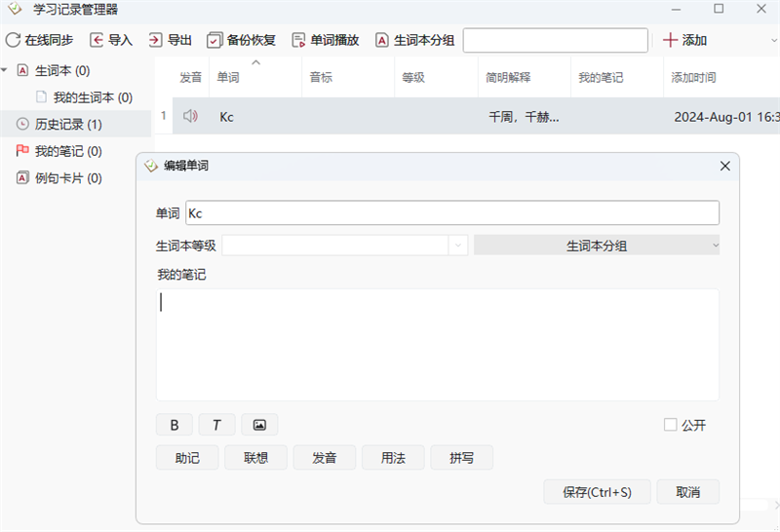Click the 单词 input field containing Kc
The height and width of the screenshot is (532, 780).
click(x=451, y=212)
